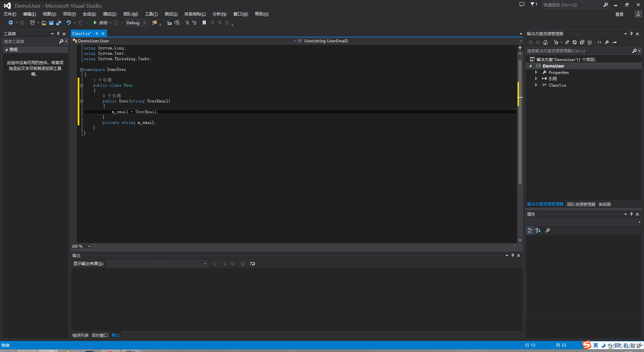Click the Undo arrow icon

point(69,23)
